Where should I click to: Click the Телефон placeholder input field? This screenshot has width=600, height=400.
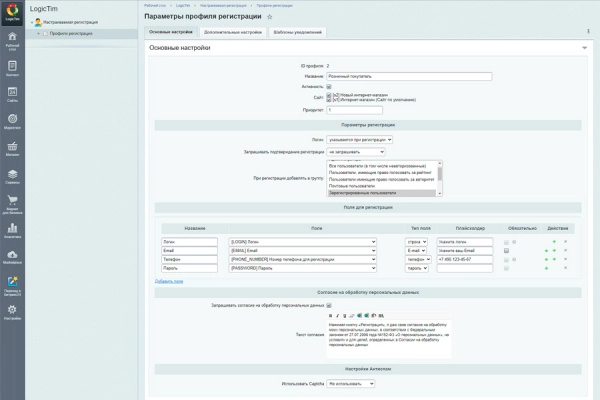pyautogui.click(x=465, y=260)
